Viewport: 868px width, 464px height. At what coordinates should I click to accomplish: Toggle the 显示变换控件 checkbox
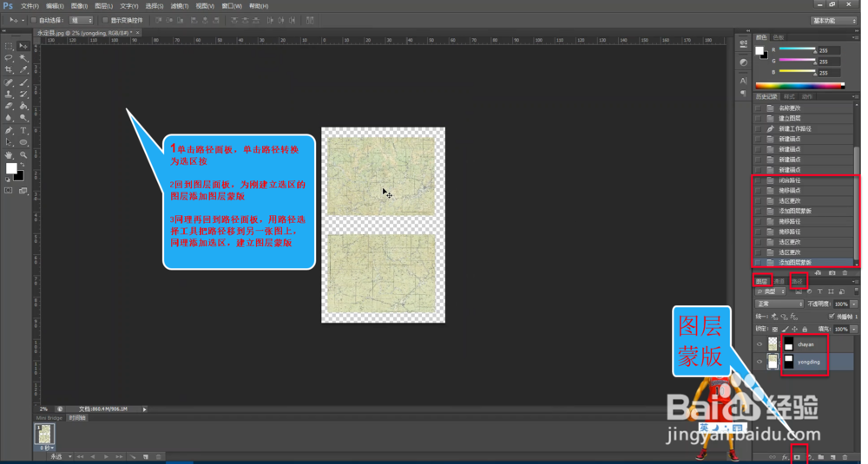coord(105,20)
